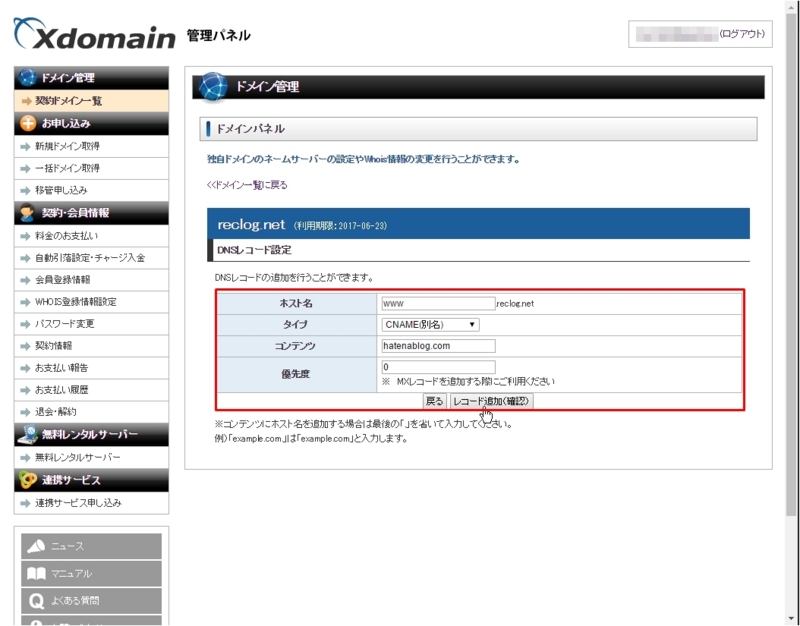Click the globe icon next to ドメイン管理 sidebar header
The height and width of the screenshot is (626, 800).
coord(27,75)
